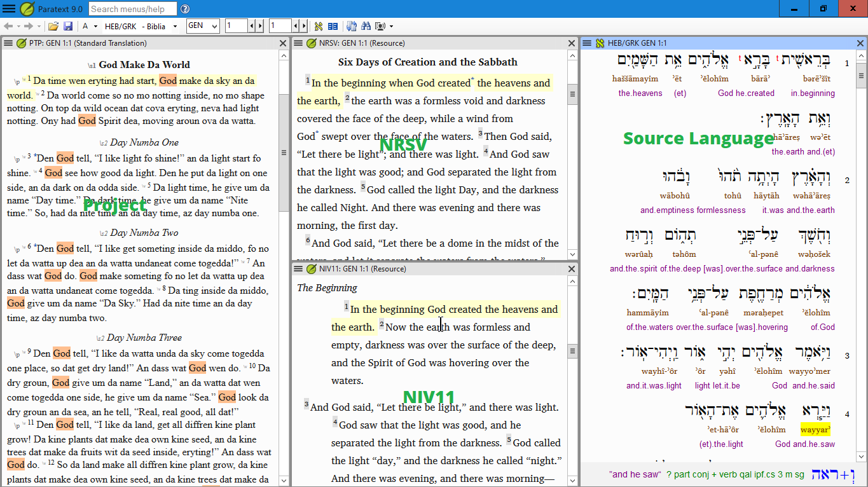Image resolution: width=868 pixels, height=487 pixels.
Task: Open the HEB/GRK - Biblia dropdown
Action: click(176, 26)
